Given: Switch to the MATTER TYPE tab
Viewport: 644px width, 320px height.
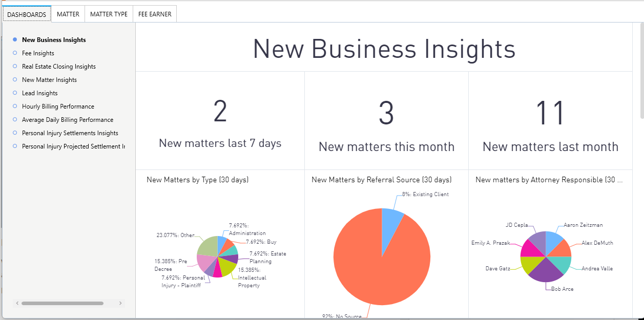Looking at the screenshot, I should click(109, 14).
